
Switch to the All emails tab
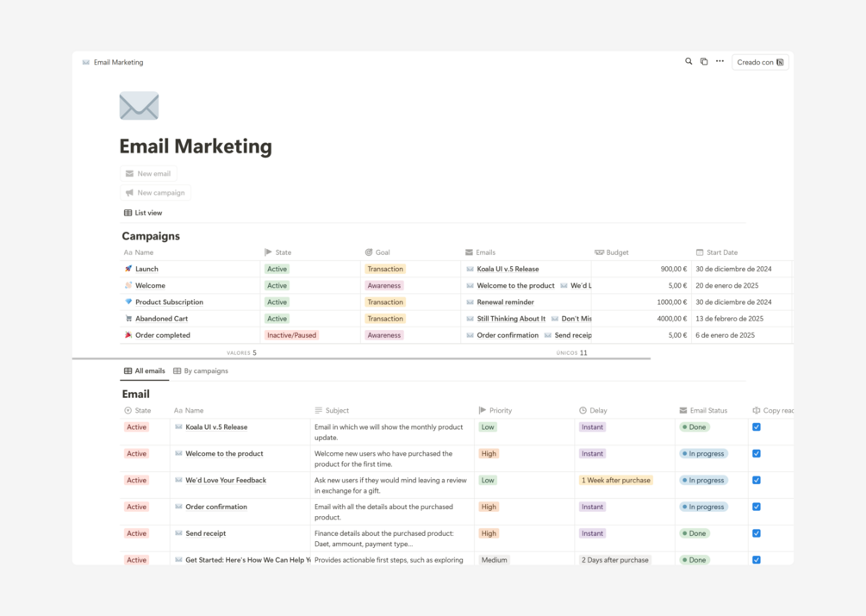[x=144, y=371]
